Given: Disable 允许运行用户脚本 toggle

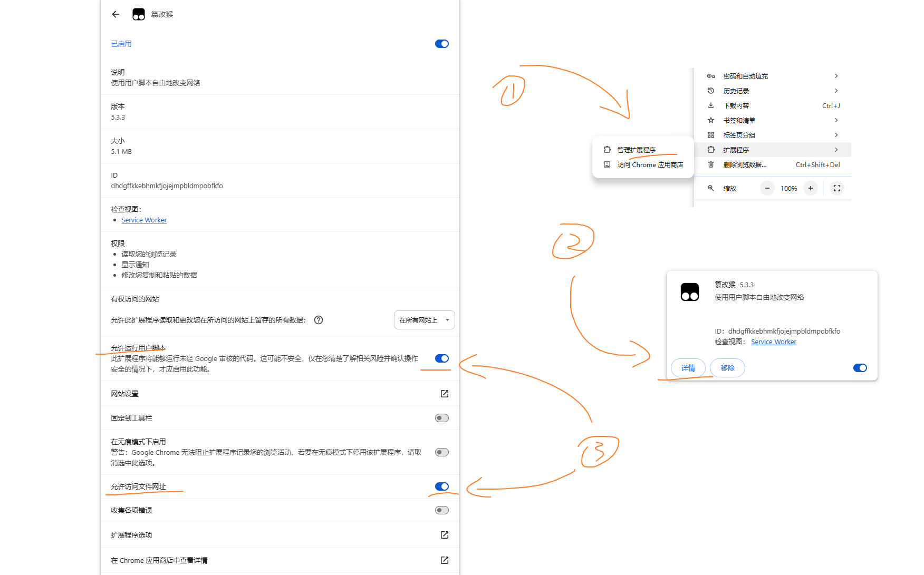Looking at the screenshot, I should pos(441,358).
